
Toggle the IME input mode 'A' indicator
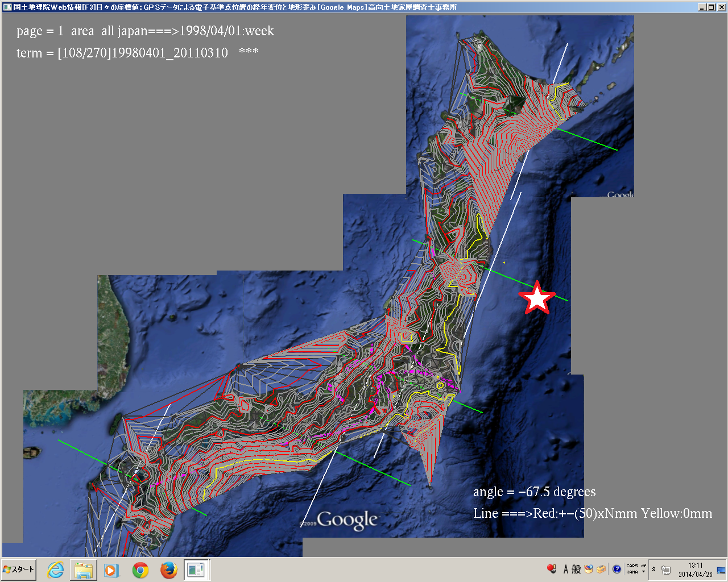coord(566,569)
